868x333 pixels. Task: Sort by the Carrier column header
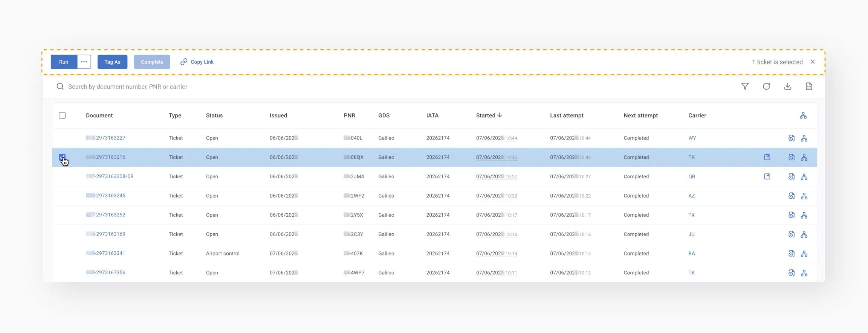pos(697,116)
